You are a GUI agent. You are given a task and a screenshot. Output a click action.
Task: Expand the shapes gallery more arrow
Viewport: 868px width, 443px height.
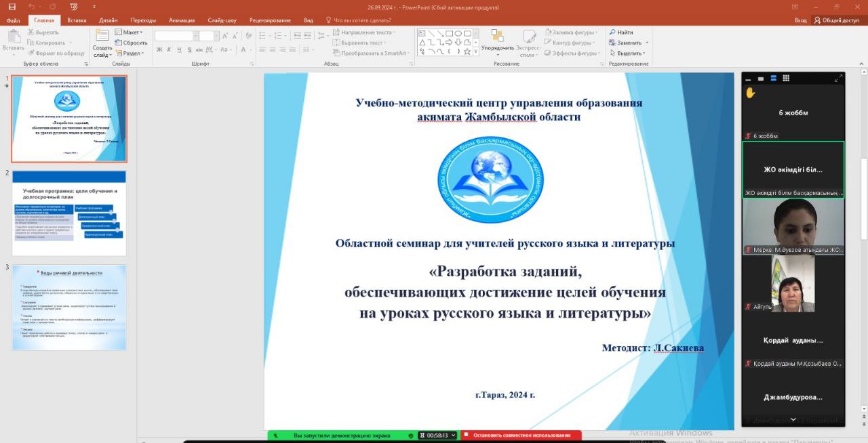tap(475, 51)
